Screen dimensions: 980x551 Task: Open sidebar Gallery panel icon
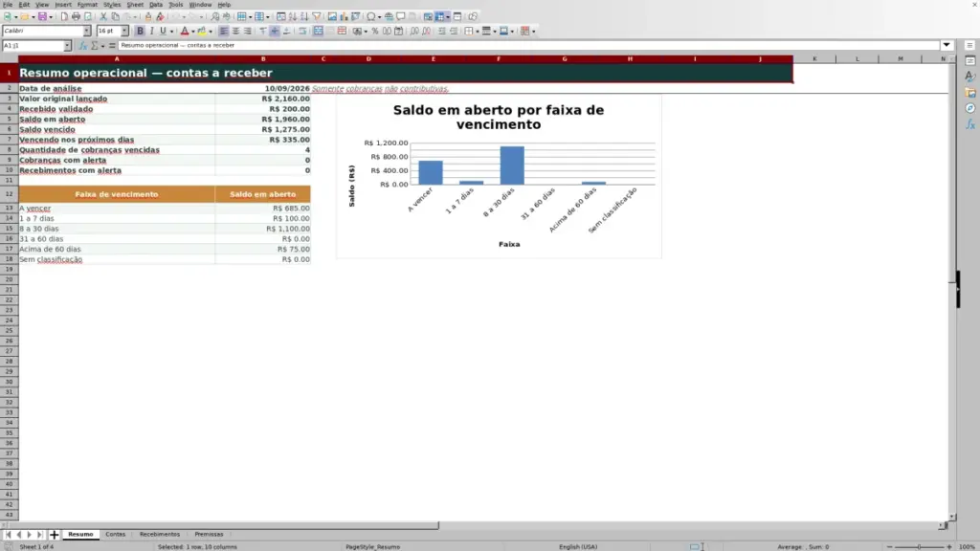tap(970, 93)
